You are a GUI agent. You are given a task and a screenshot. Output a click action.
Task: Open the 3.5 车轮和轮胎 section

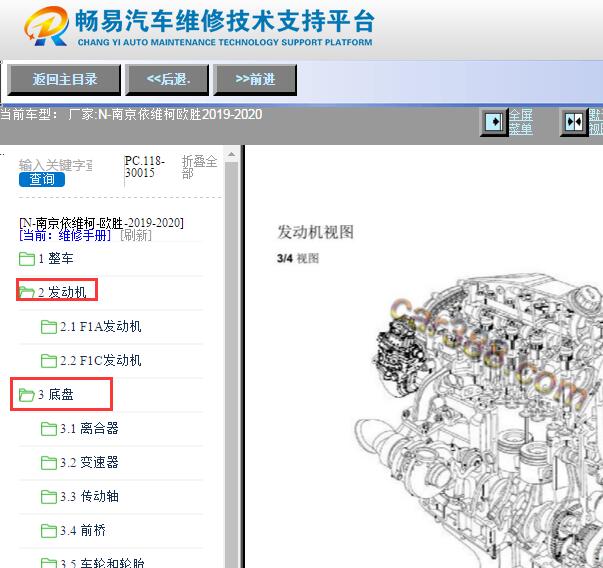102,563
